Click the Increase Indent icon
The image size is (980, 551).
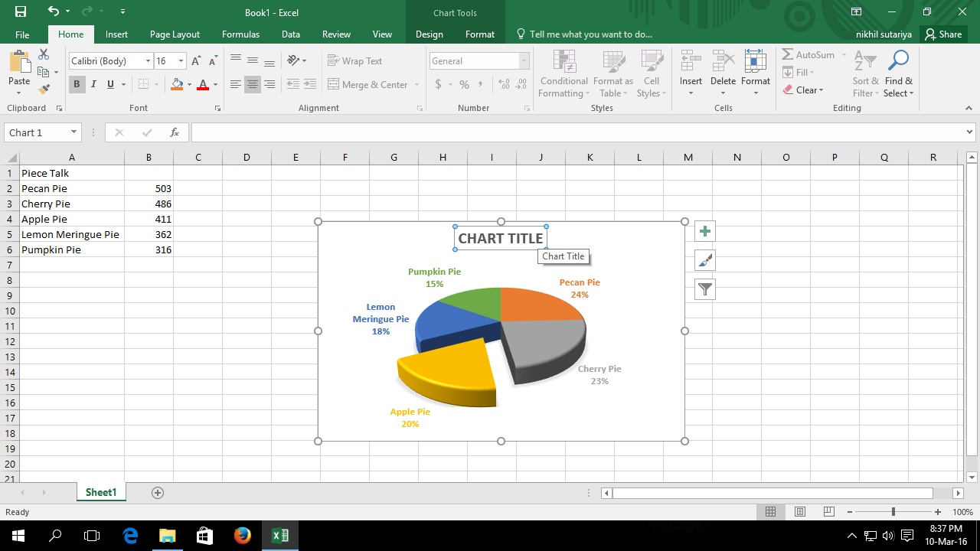[x=309, y=84]
